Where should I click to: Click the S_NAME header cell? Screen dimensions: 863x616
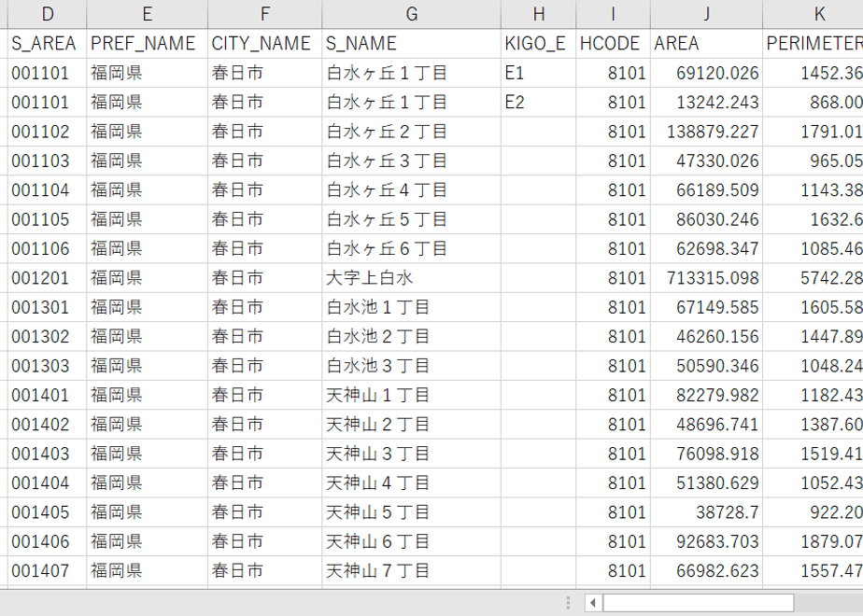(411, 44)
